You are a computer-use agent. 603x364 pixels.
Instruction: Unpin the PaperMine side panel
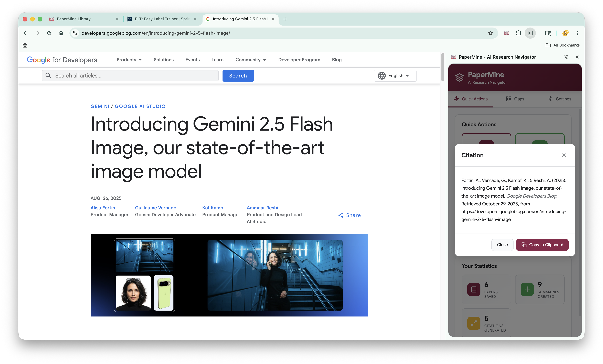click(x=566, y=57)
